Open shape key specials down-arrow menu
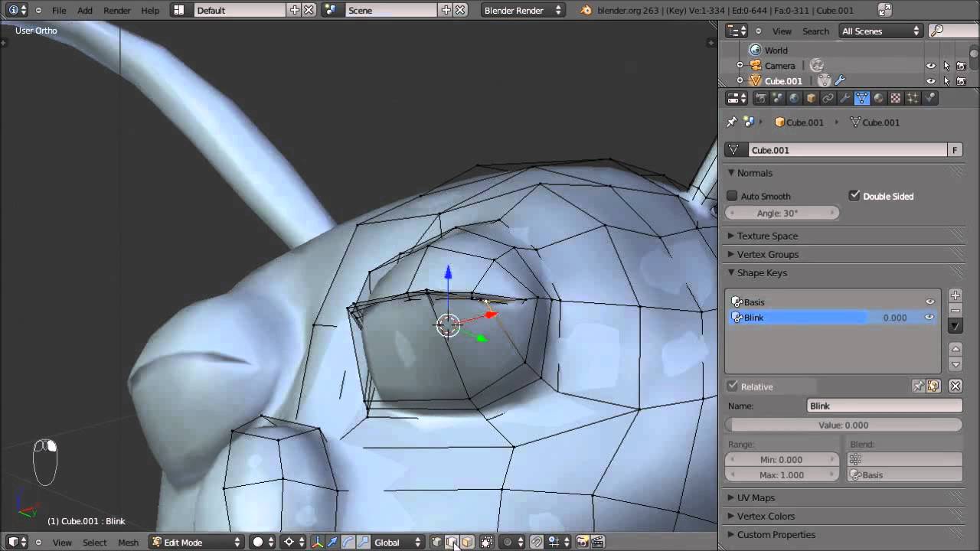The width and height of the screenshot is (980, 551). click(x=955, y=326)
